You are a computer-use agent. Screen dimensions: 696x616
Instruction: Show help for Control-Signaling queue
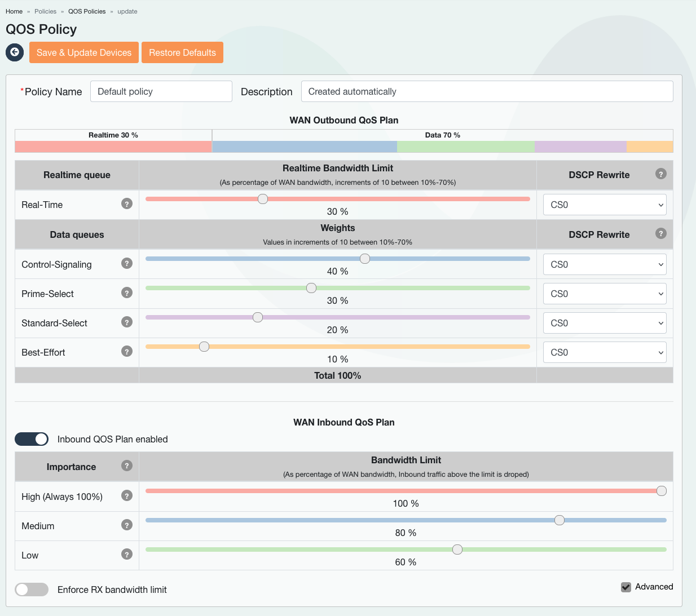click(x=127, y=263)
